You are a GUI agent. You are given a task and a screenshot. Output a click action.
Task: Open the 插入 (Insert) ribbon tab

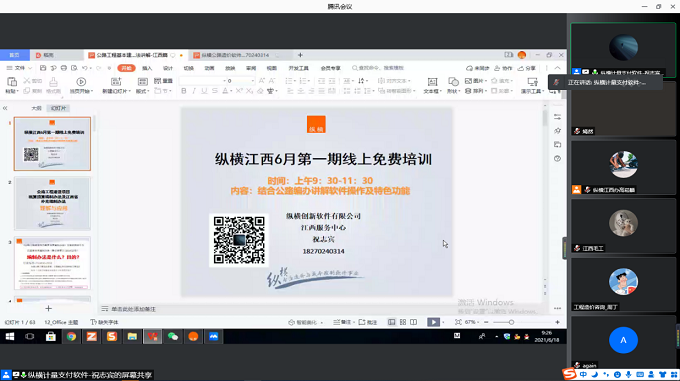[x=147, y=68]
